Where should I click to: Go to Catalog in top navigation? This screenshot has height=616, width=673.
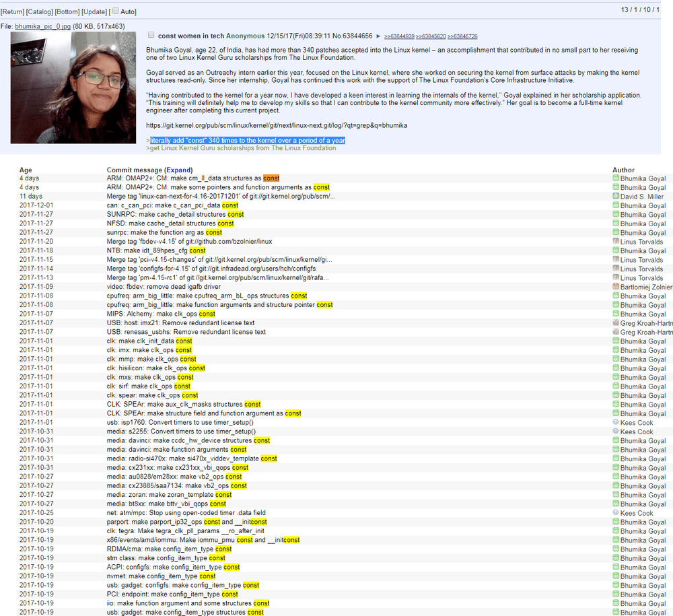pos(40,12)
